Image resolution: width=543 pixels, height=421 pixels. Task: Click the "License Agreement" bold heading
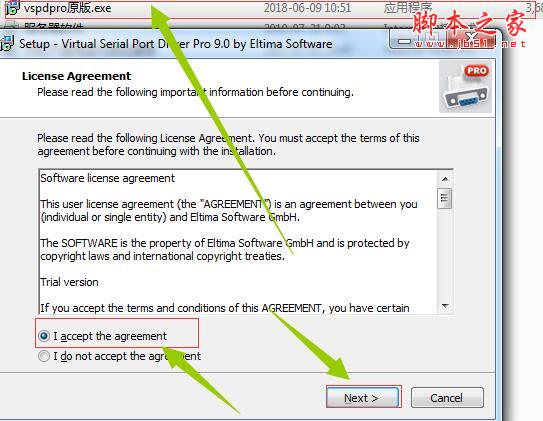click(76, 76)
